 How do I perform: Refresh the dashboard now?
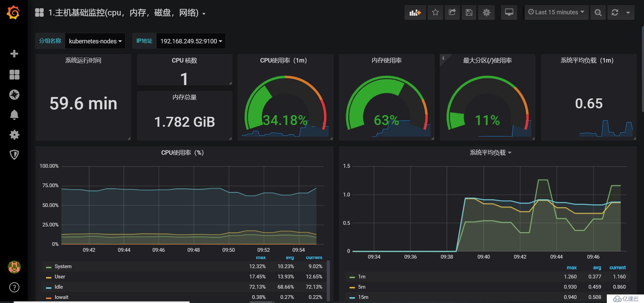[615, 13]
